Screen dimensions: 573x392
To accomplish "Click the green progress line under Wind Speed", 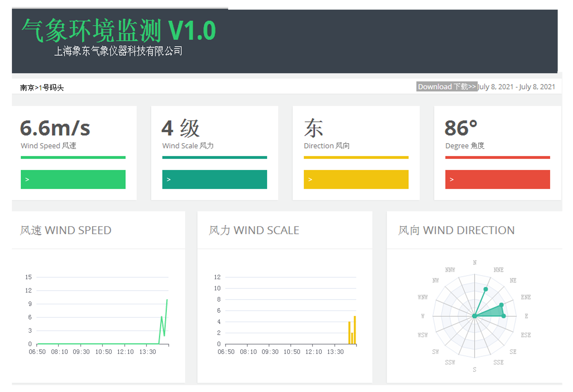I will [x=73, y=157].
